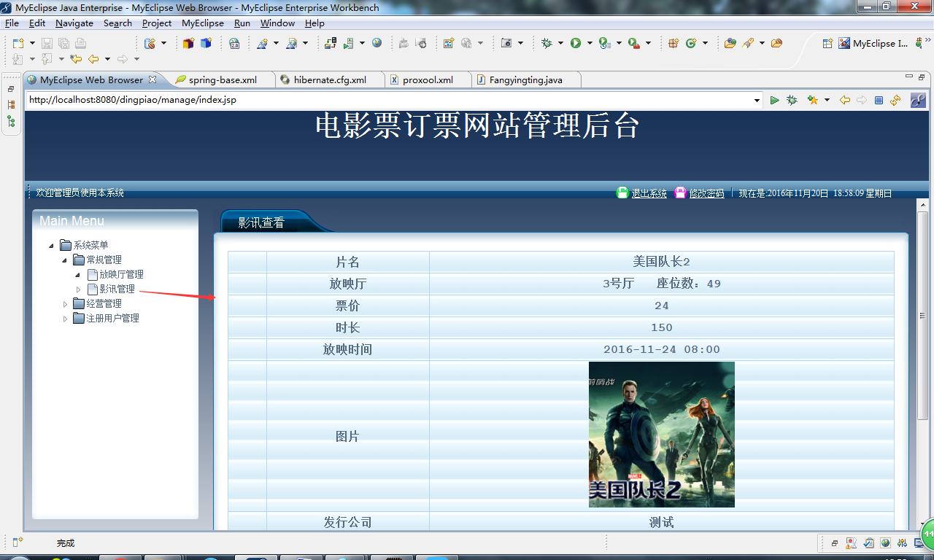Click the browser debug bug icon
This screenshot has width=934, height=560.
tap(792, 100)
